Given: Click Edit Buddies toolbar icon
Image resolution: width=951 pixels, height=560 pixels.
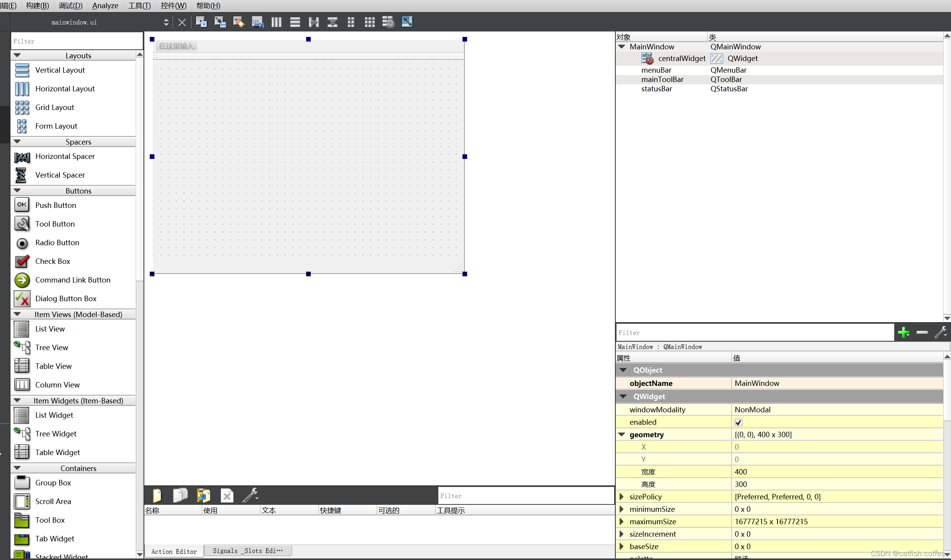Looking at the screenshot, I should coord(238,22).
